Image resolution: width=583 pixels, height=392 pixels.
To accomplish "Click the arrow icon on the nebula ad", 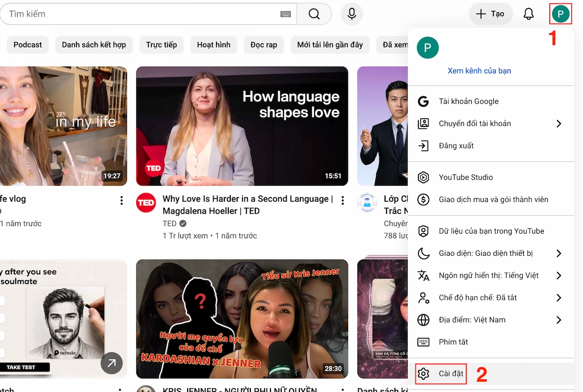I will pyautogui.click(x=112, y=363).
